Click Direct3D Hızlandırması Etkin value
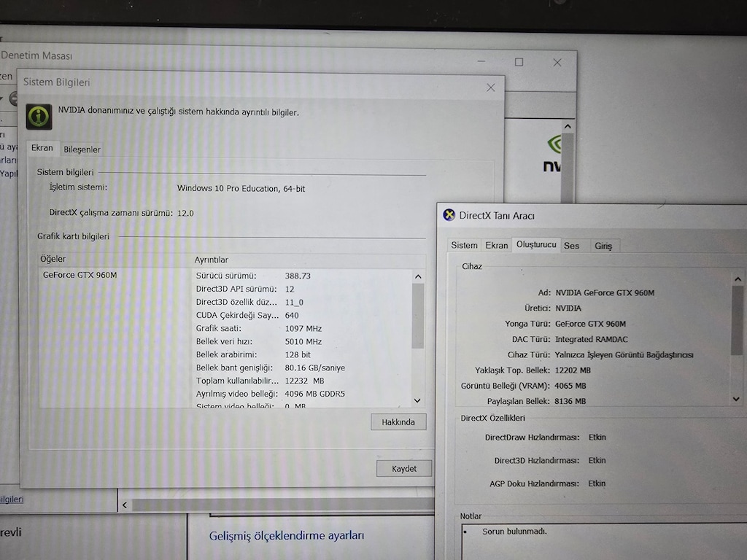 [x=597, y=461]
